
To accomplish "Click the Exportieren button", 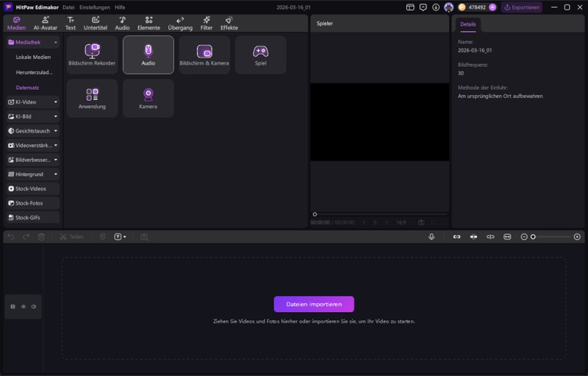I will 522,7.
